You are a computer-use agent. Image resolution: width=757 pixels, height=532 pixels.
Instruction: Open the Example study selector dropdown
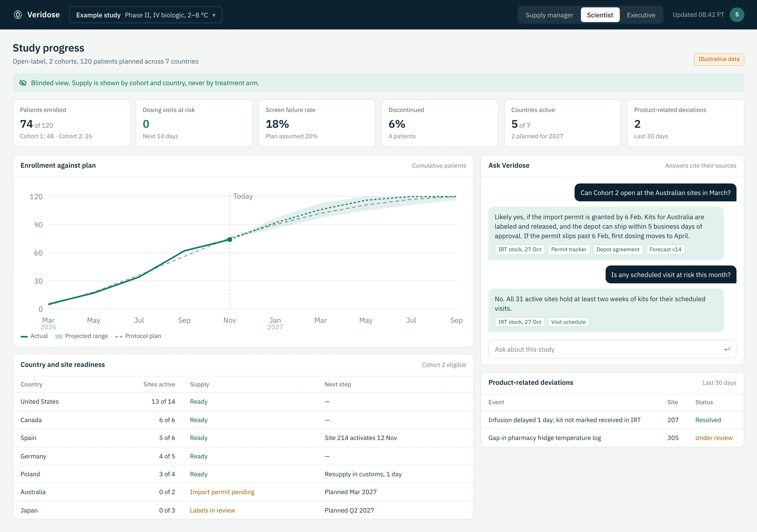tap(146, 15)
